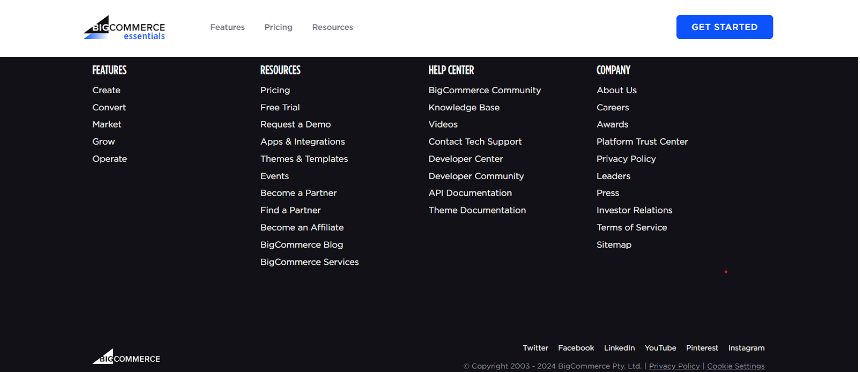The width and height of the screenshot is (860, 372).
Task: Click the BigCommerce Essentials header logo
Action: click(125, 27)
